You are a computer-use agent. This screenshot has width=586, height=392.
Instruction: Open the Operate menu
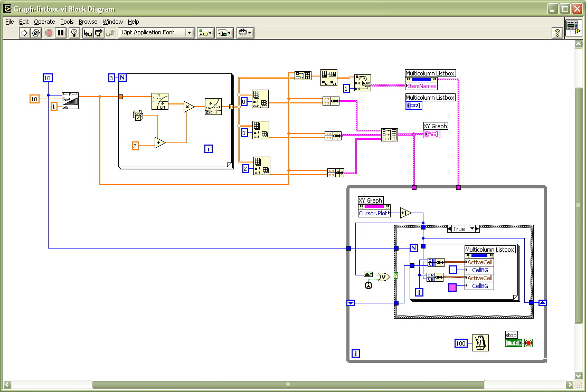(44, 22)
